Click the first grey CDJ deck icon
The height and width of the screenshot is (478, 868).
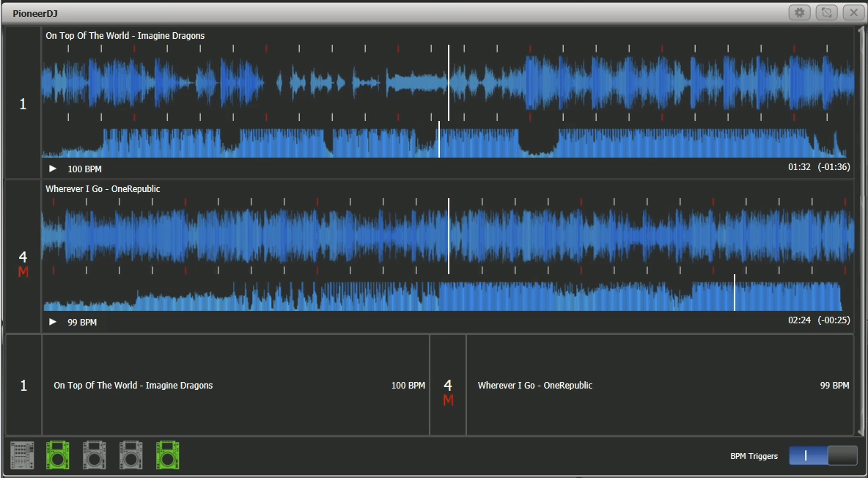pos(95,455)
